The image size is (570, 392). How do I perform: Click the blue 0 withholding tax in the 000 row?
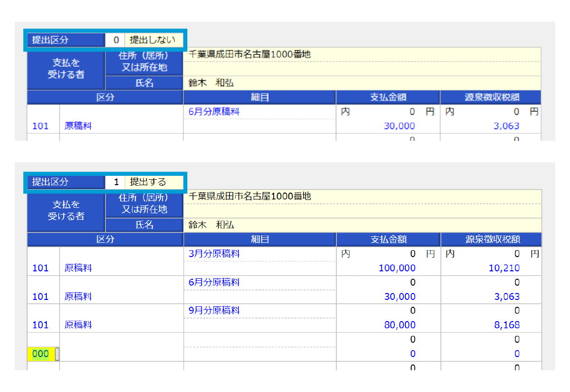pyautogui.click(x=517, y=354)
